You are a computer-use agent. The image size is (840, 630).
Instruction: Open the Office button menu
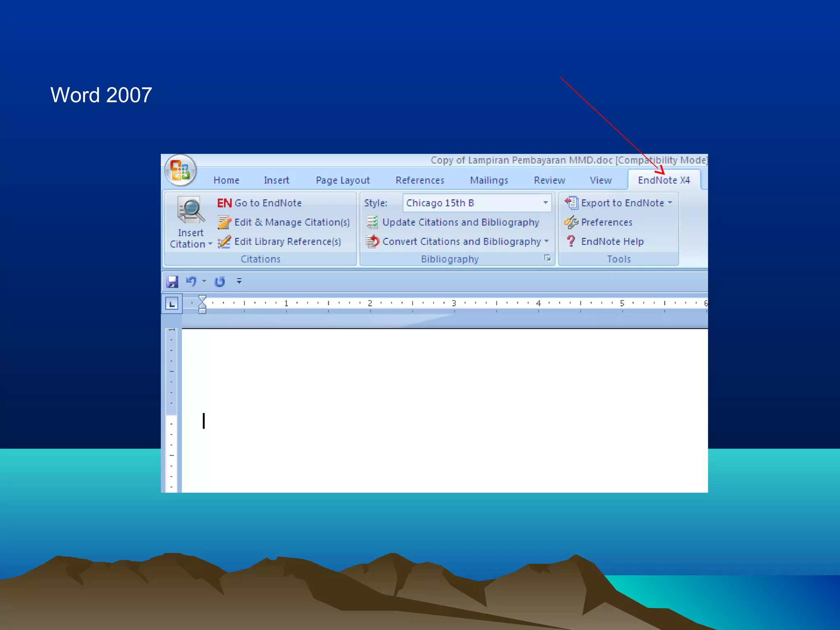180,170
